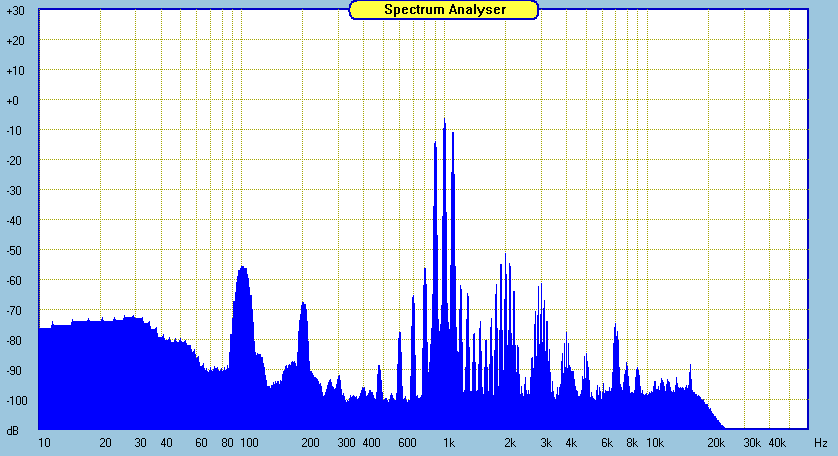Select the 20k frequency axis label
This screenshot has width=838, height=456.
tap(716, 442)
